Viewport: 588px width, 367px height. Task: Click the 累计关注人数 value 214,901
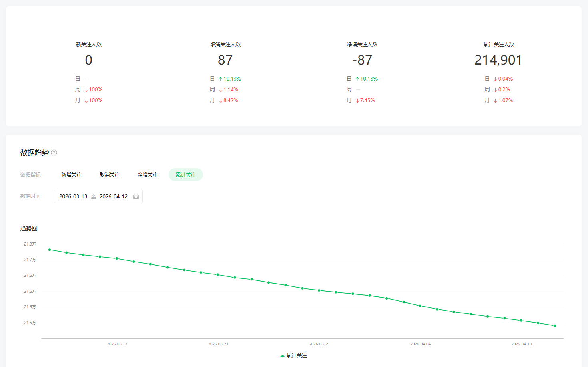[x=498, y=60]
